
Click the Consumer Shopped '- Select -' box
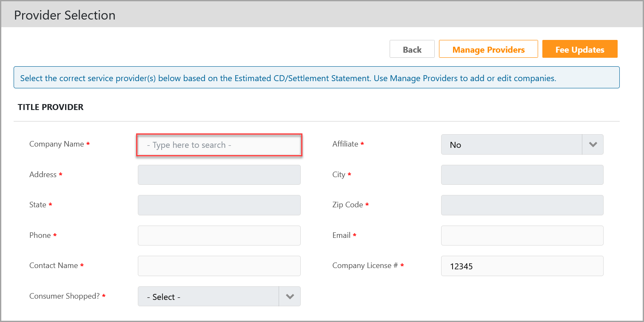click(x=208, y=297)
